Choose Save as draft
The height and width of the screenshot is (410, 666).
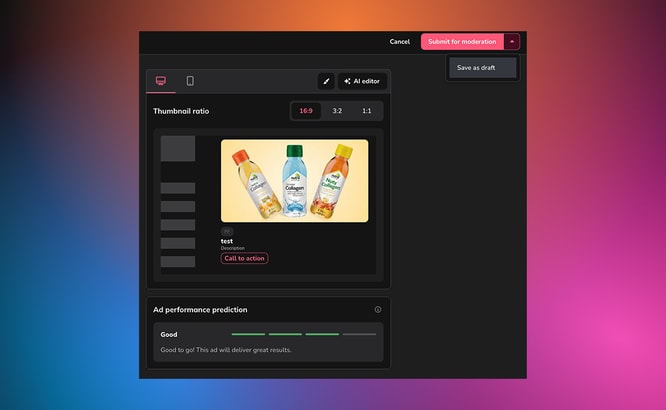483,68
